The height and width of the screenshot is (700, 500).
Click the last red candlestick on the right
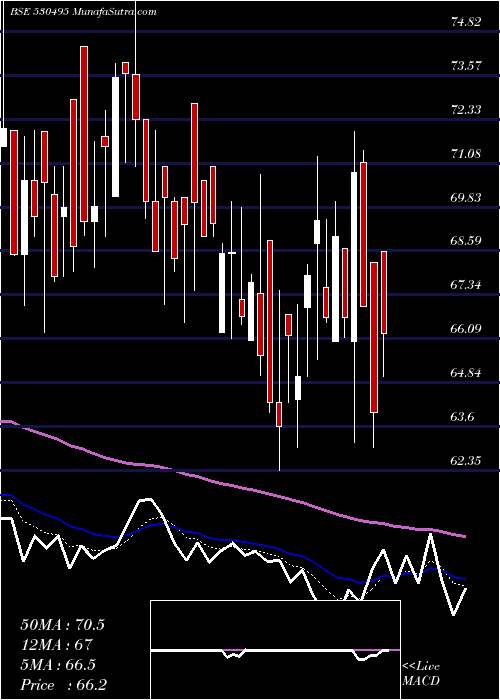click(383, 292)
